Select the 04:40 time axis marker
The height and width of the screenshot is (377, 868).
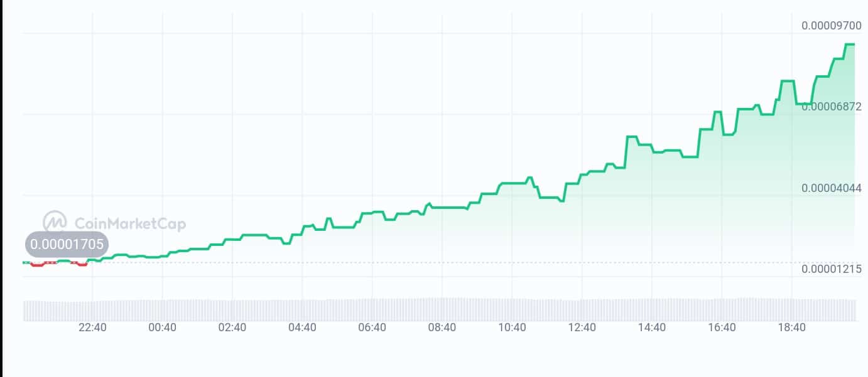(302, 327)
